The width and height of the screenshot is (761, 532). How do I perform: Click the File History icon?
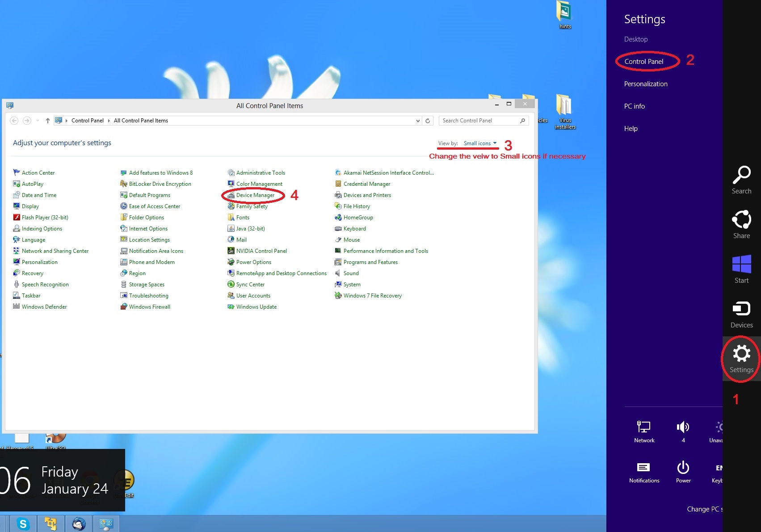(338, 206)
